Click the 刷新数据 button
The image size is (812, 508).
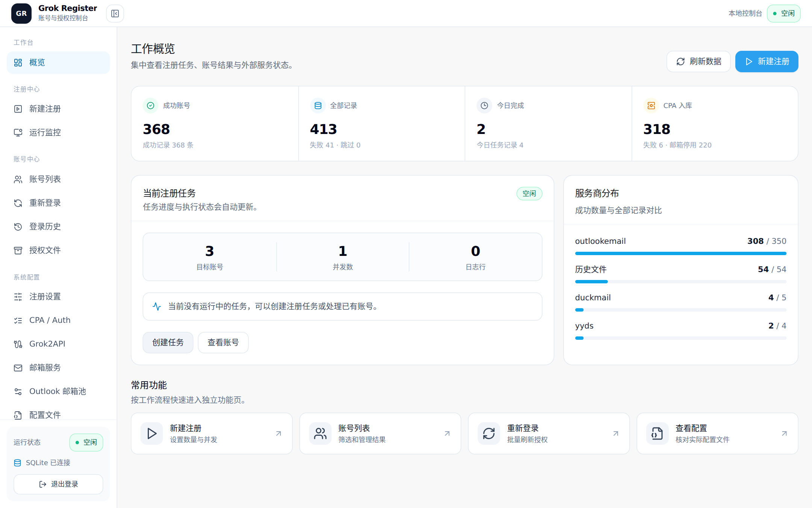[698, 61]
